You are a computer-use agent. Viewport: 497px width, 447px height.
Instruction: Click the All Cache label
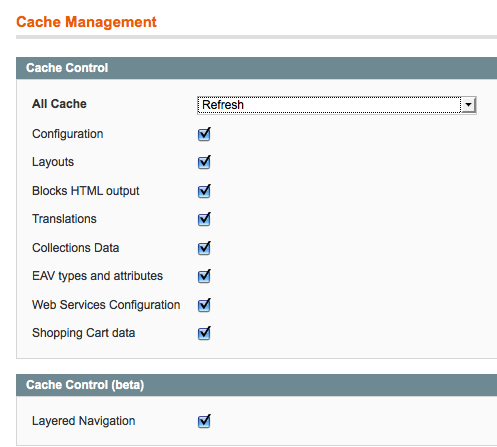click(x=59, y=104)
